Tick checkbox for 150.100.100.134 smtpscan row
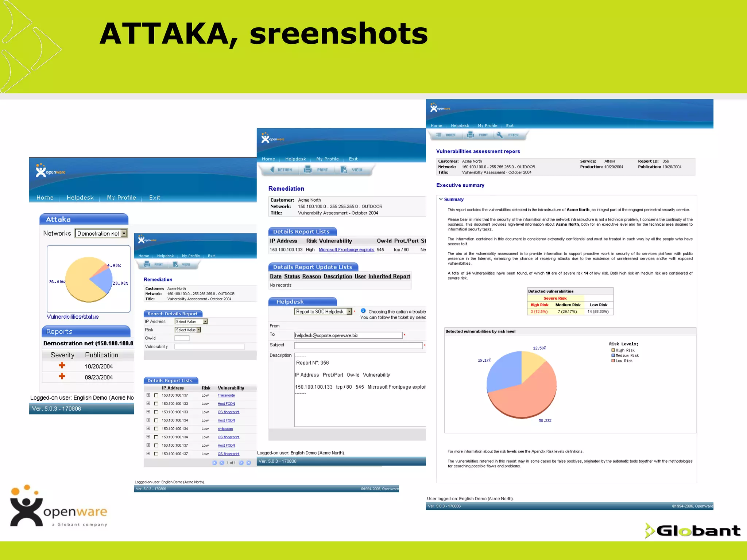Image resolution: width=747 pixels, height=560 pixels. pos(156,429)
